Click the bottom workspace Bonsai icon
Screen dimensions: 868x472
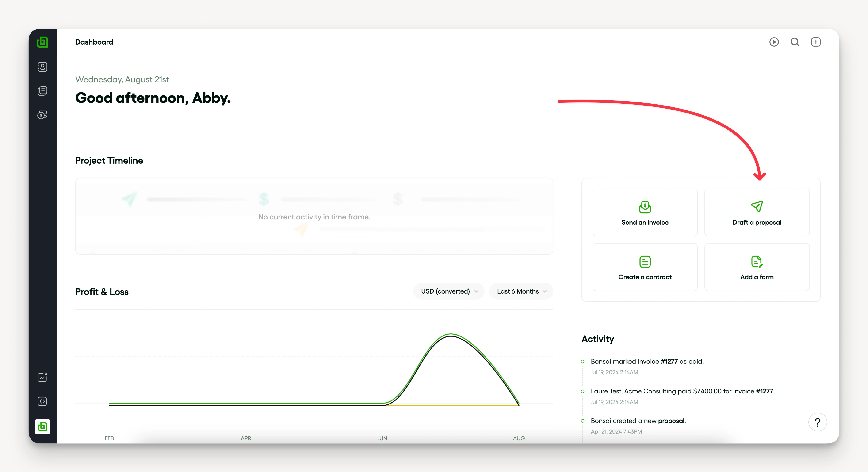[x=42, y=427]
